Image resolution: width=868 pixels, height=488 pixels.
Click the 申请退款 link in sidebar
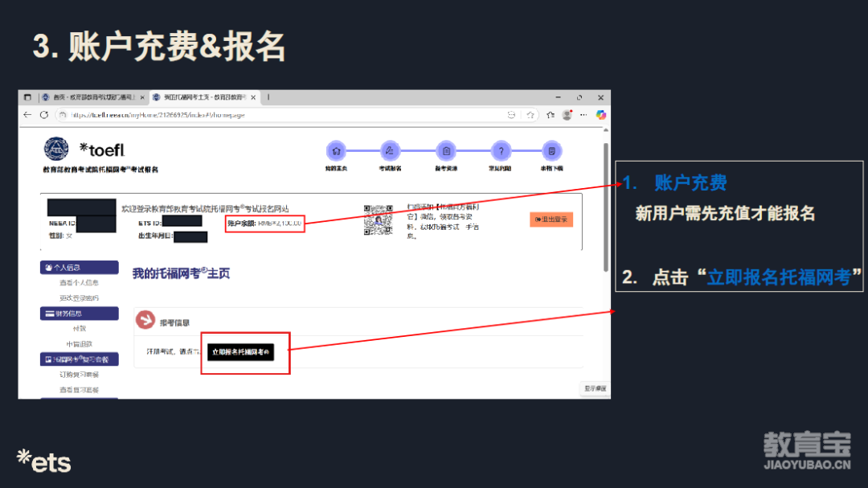[79, 344]
